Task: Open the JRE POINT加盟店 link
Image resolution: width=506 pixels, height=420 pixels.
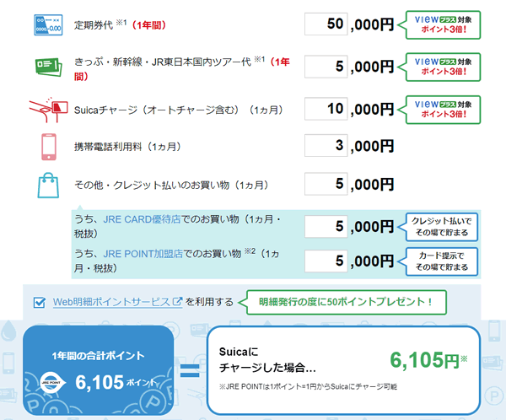Action: 143,254
